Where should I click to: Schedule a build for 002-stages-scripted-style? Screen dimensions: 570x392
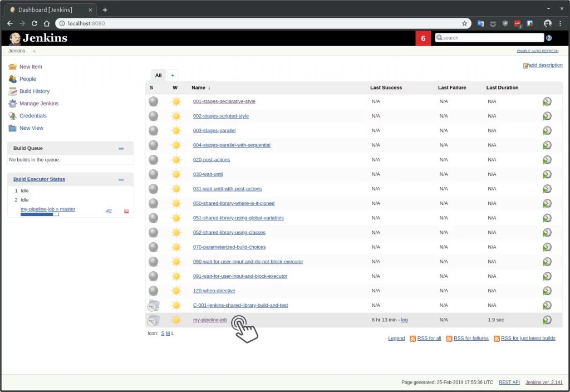(x=547, y=116)
